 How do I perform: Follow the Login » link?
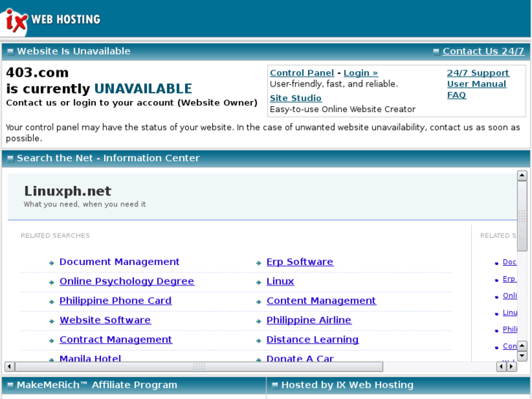point(360,73)
